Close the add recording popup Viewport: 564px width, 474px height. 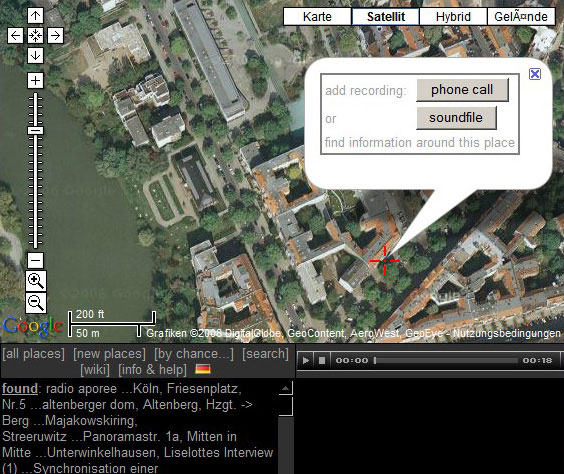(x=535, y=74)
